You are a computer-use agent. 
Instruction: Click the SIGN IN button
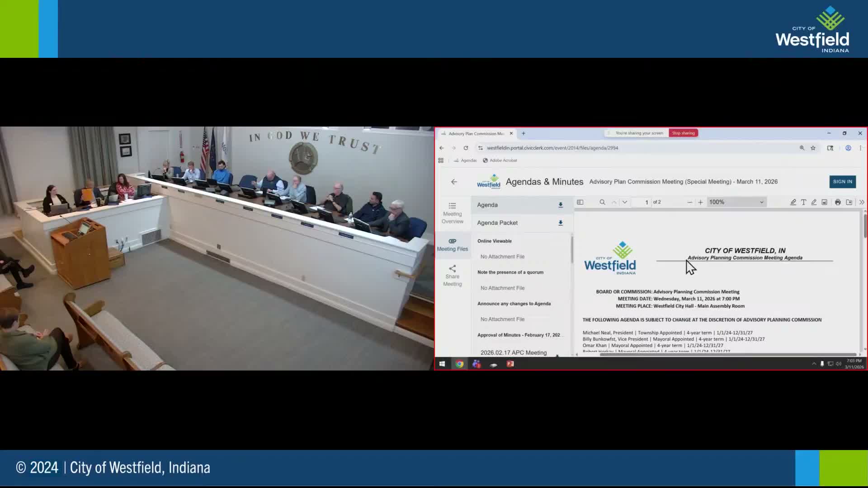click(x=842, y=182)
